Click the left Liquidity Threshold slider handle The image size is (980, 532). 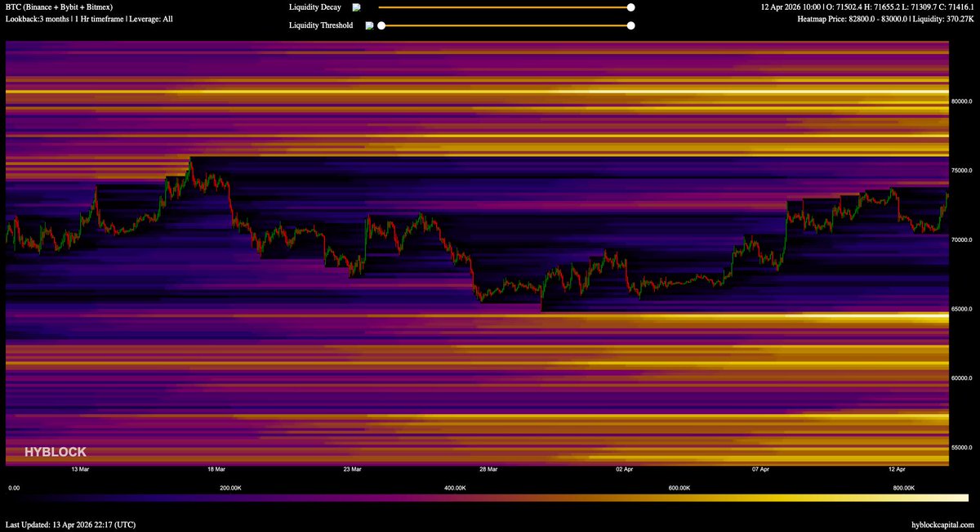click(x=381, y=25)
